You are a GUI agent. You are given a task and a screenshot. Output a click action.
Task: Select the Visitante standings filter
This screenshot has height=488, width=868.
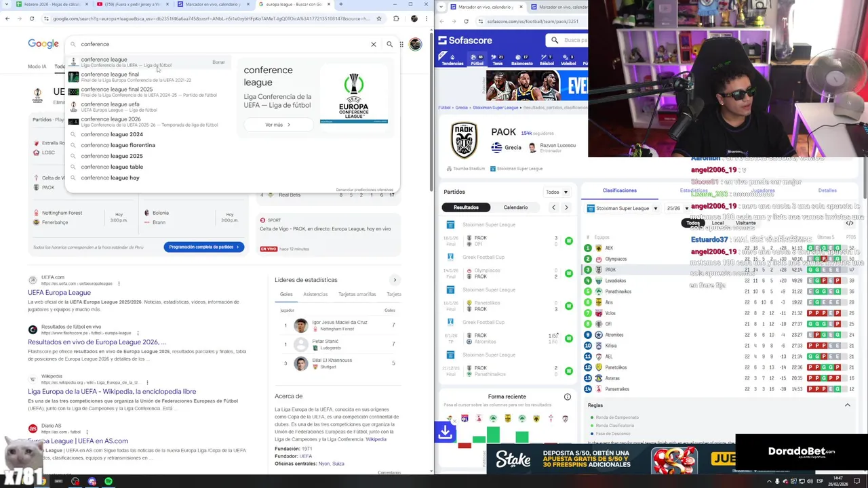click(745, 223)
